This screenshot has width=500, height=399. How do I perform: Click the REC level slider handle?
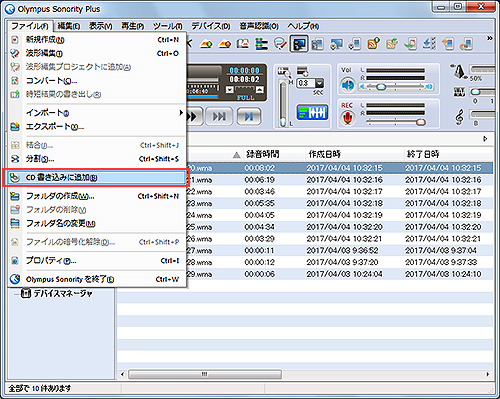[421, 122]
